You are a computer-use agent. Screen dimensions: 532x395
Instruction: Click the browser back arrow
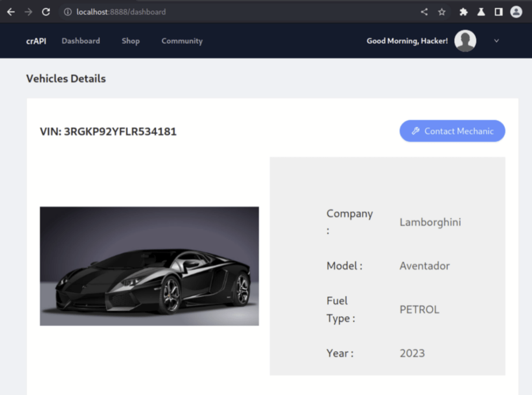[x=10, y=12]
